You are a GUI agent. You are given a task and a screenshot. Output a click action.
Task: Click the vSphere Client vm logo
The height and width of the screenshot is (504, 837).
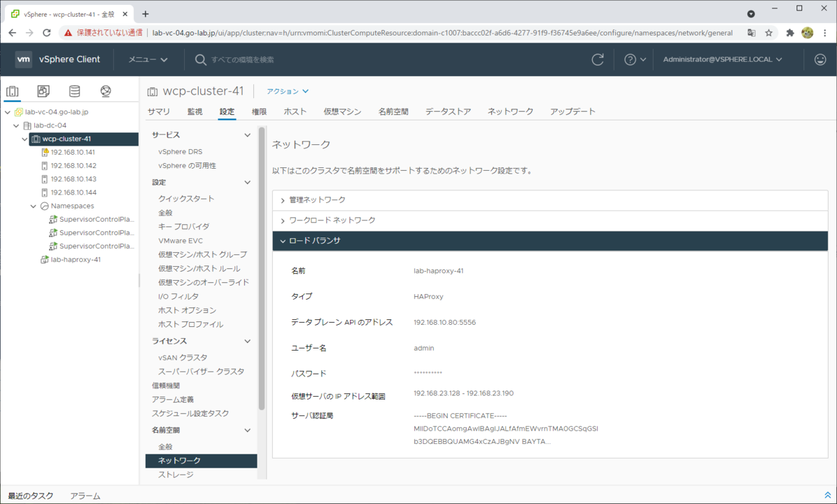click(x=24, y=59)
